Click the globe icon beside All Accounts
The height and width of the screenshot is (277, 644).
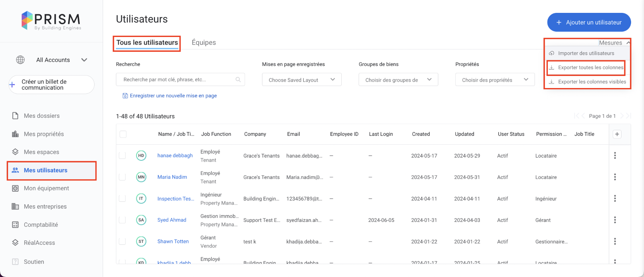point(20,60)
